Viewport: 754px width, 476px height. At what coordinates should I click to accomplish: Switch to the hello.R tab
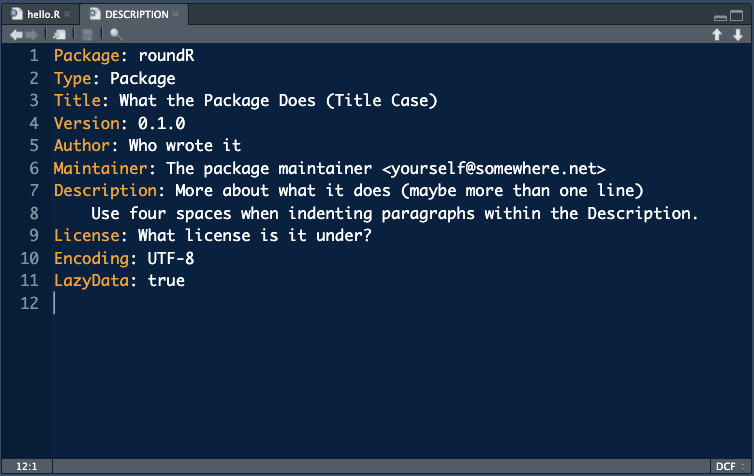pos(43,14)
